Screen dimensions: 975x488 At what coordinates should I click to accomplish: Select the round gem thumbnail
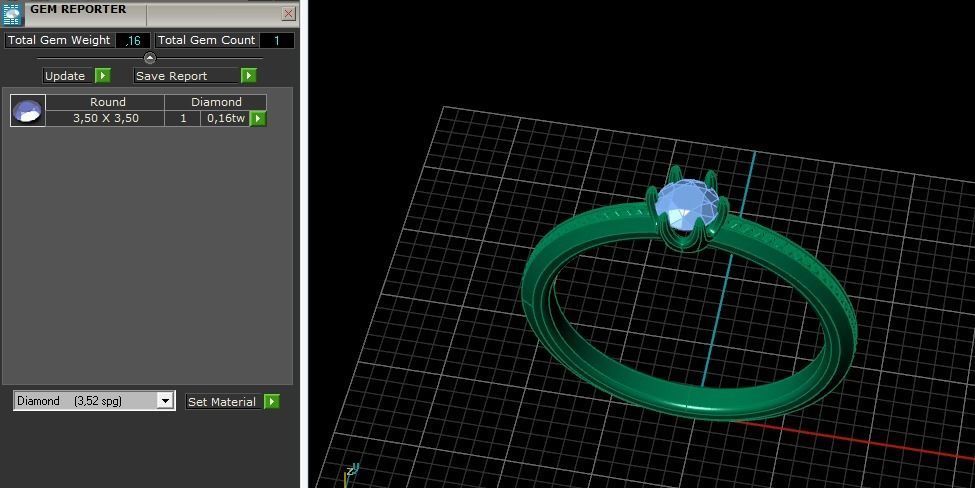click(x=28, y=111)
